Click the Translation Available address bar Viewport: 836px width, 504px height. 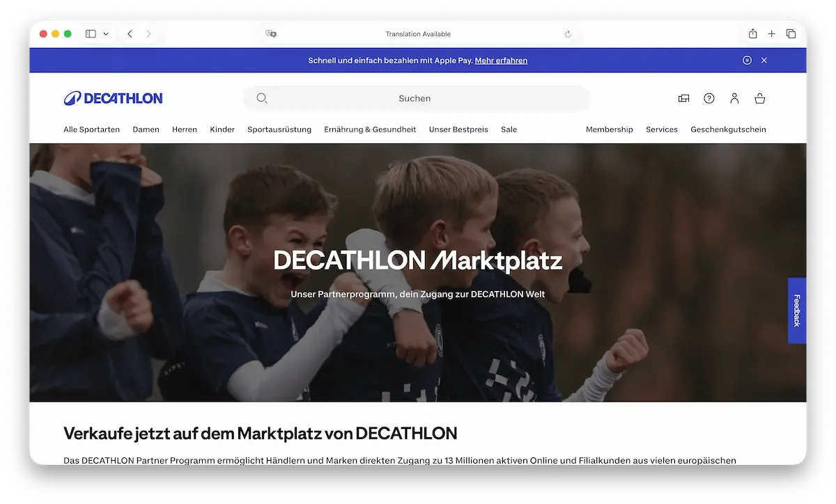pyautogui.click(x=418, y=34)
